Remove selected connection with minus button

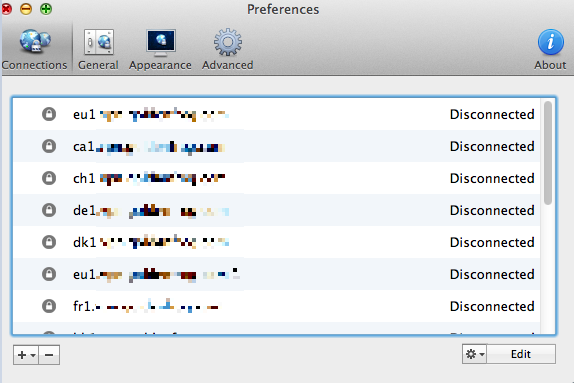[49, 355]
